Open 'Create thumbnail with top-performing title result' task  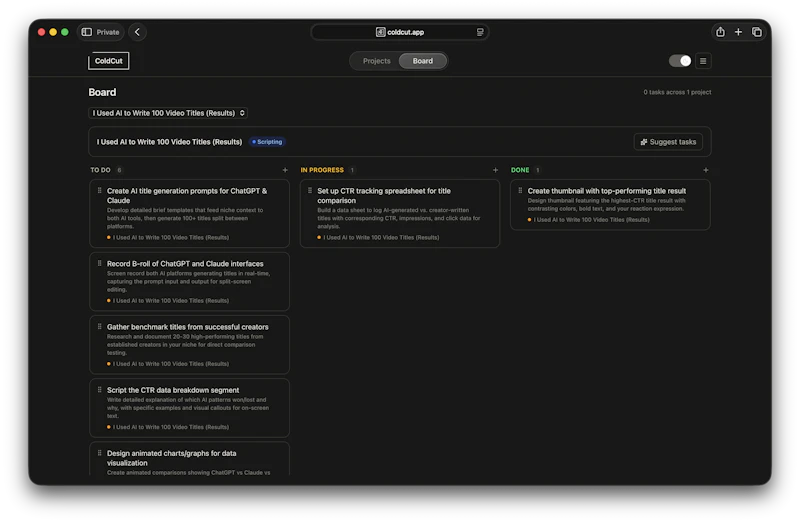[610, 205]
